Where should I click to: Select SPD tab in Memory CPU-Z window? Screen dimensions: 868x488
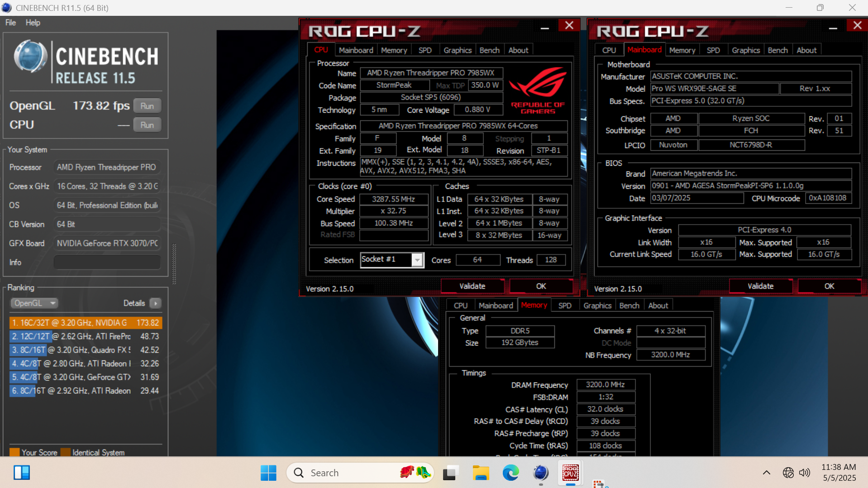[565, 306]
